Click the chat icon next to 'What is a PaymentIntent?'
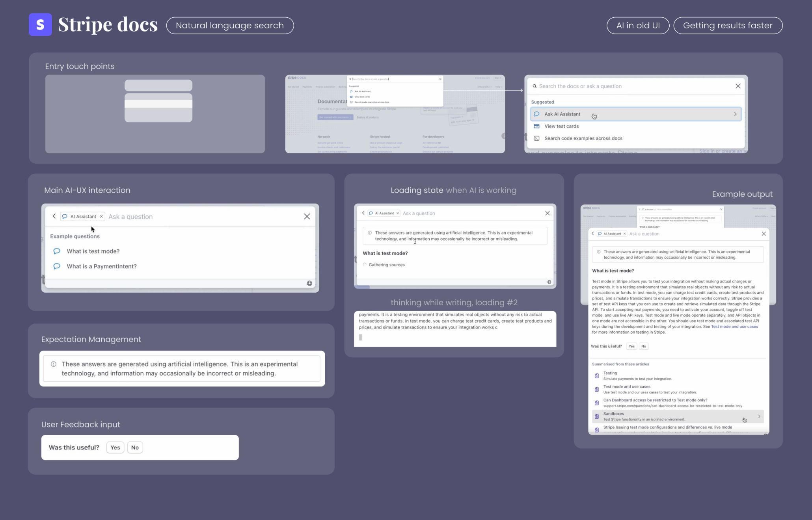Screen dimensions: 812x520 click(x=57, y=266)
